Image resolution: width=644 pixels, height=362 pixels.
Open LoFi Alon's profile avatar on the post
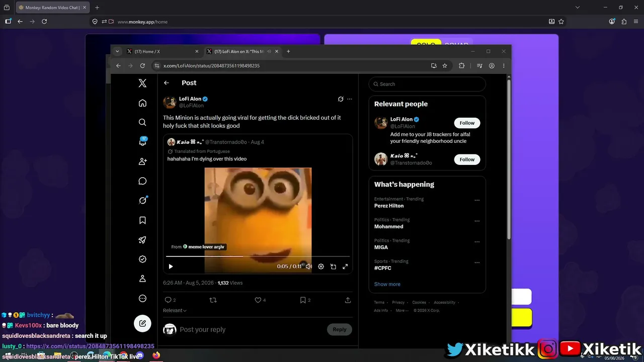coord(170,102)
